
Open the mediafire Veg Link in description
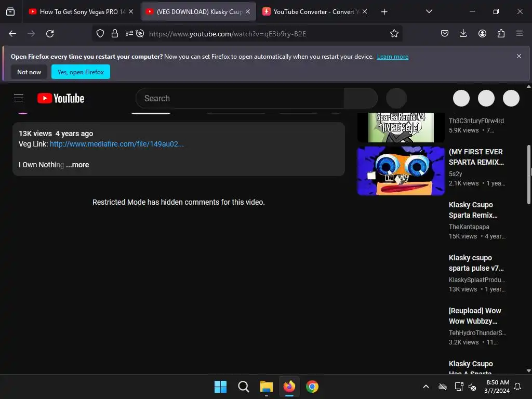pos(117,144)
